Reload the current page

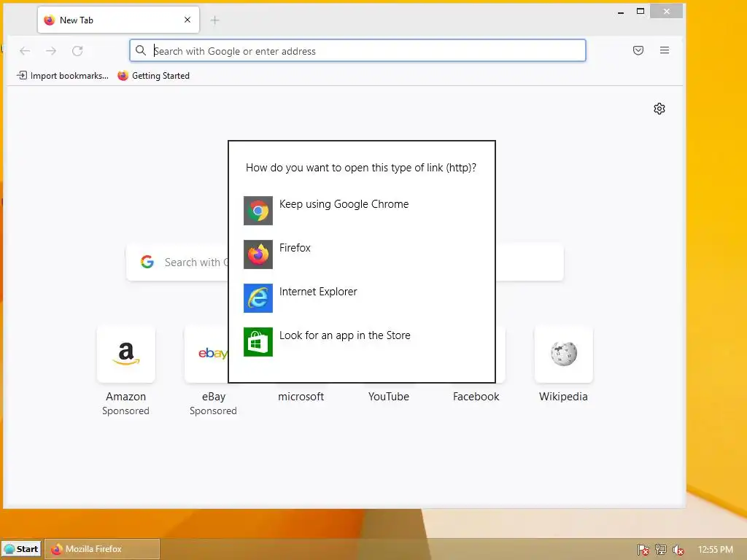[x=77, y=51]
